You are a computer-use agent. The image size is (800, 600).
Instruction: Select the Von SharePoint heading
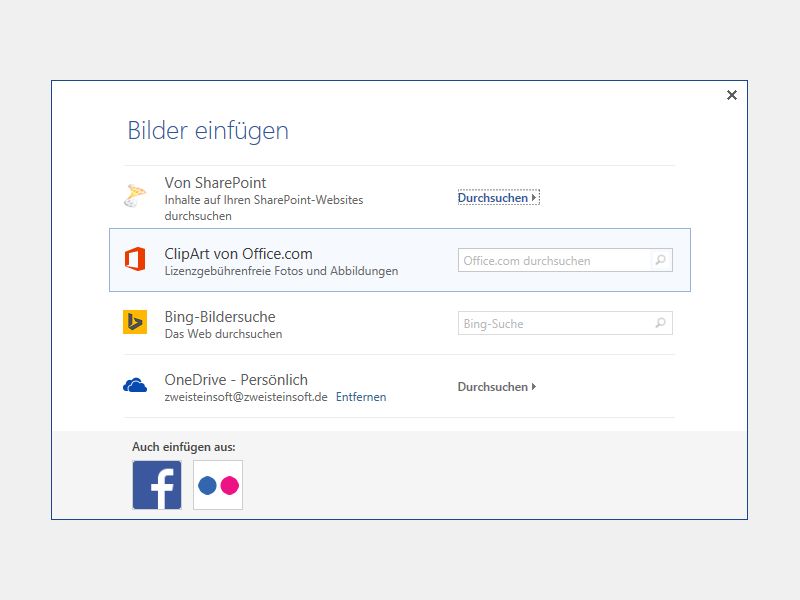click(x=215, y=183)
